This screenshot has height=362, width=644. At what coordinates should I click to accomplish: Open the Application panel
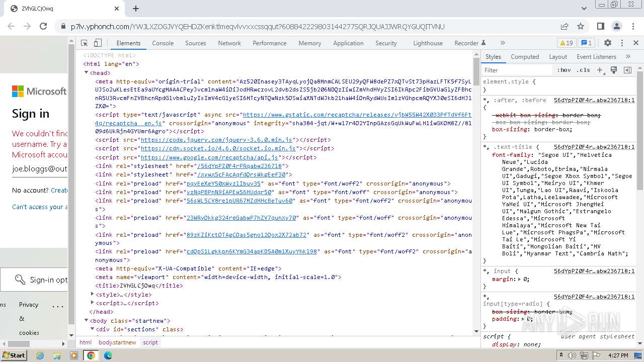[x=348, y=43]
